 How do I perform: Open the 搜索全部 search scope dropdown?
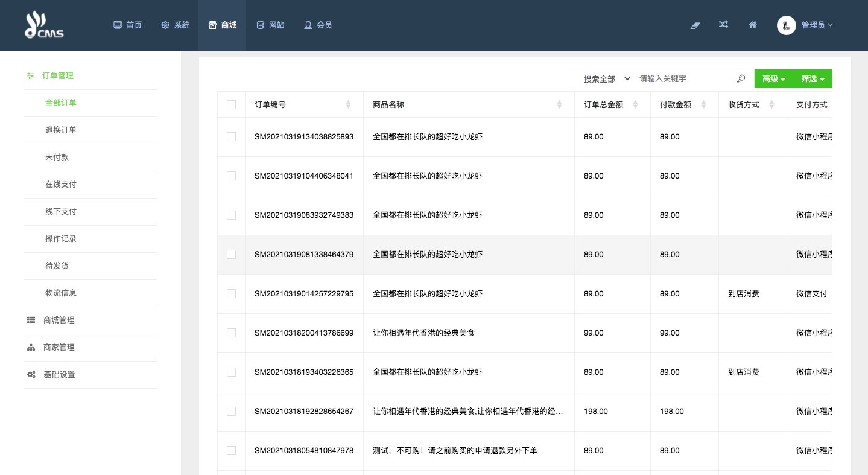pyautogui.click(x=606, y=79)
